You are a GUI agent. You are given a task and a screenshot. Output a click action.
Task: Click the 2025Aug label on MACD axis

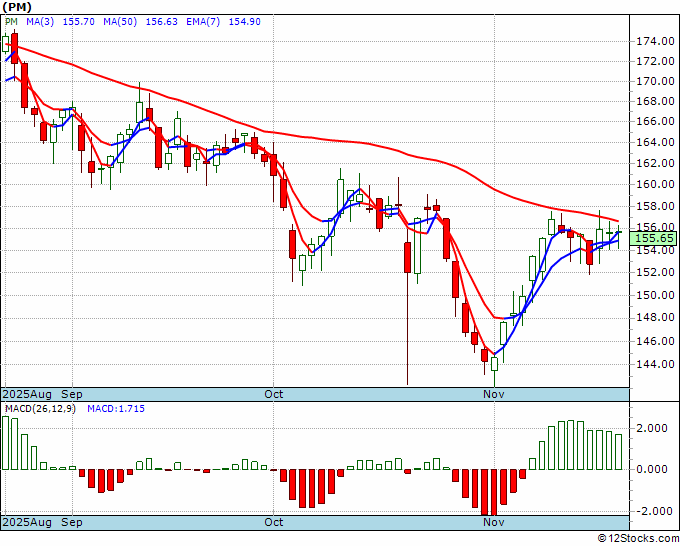[27, 522]
